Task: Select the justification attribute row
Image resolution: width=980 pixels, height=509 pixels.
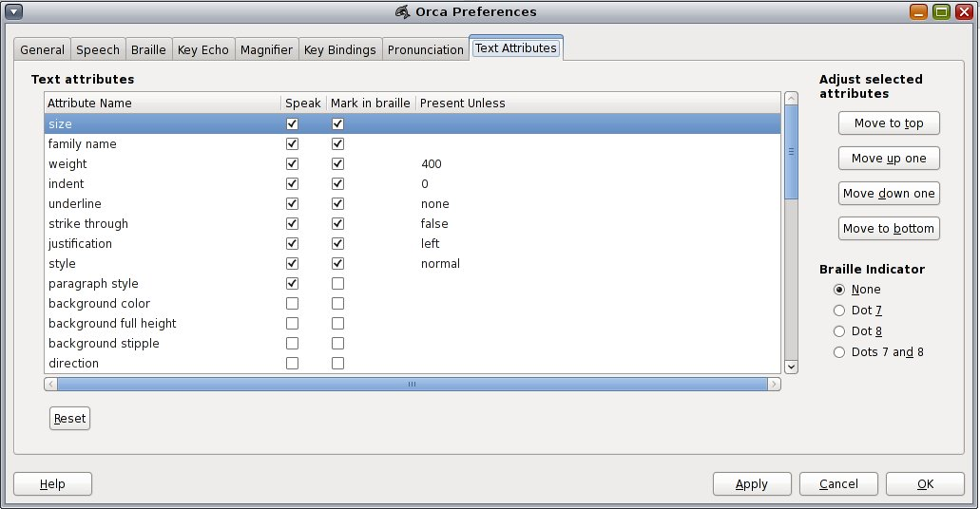Action: [413, 243]
